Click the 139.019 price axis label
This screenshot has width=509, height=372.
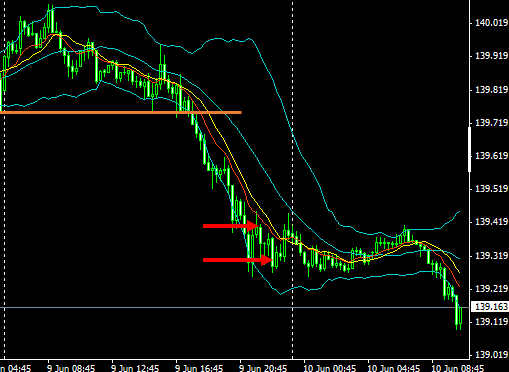(x=491, y=355)
